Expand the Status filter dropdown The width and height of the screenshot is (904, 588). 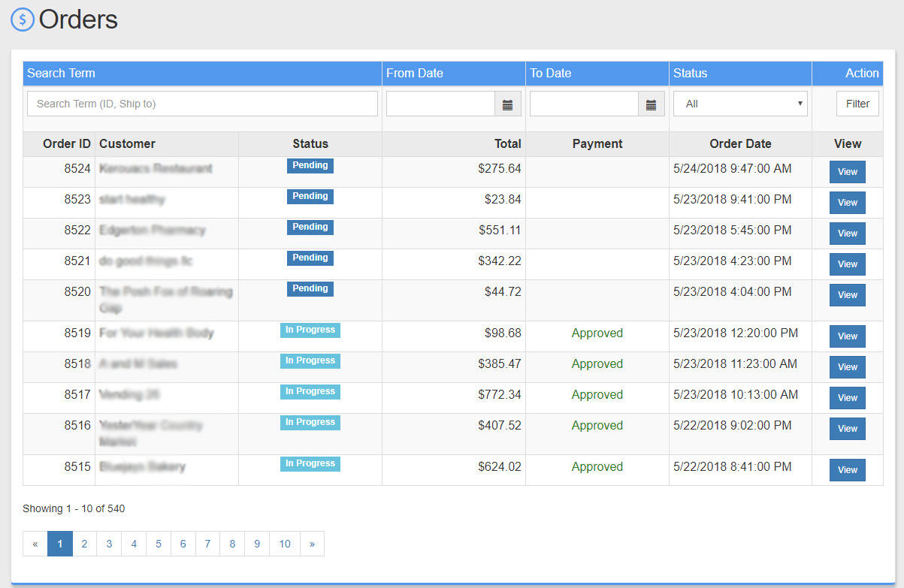click(x=739, y=104)
